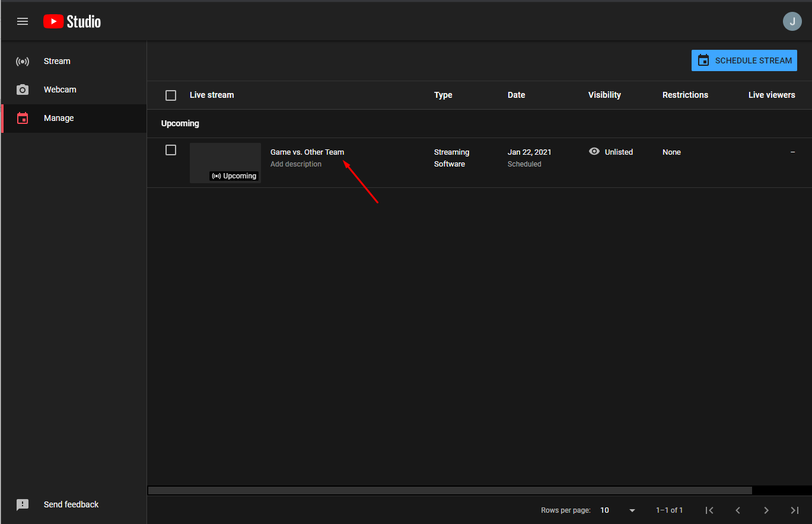Go to the last page
812x524 pixels.
pyautogui.click(x=795, y=510)
